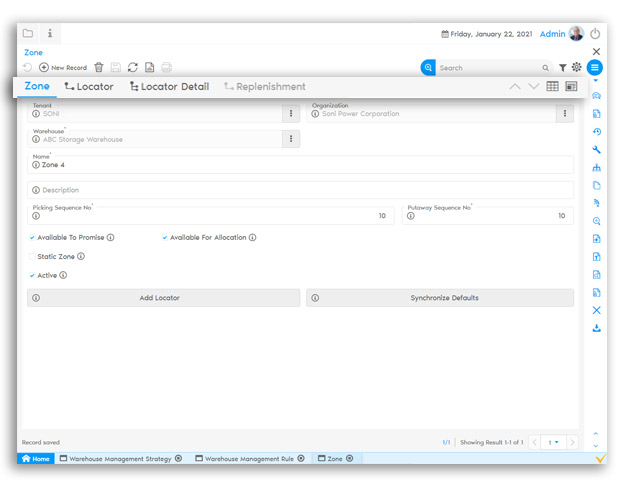Screen dimensions: 624x486
Task: Click the download icon in right sidebar
Action: coord(597,328)
